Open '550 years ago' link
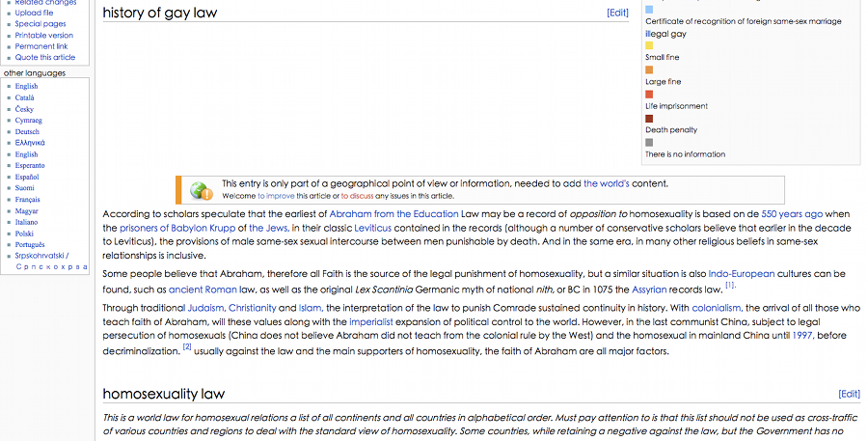This screenshot has width=868, height=441. pyautogui.click(x=792, y=214)
